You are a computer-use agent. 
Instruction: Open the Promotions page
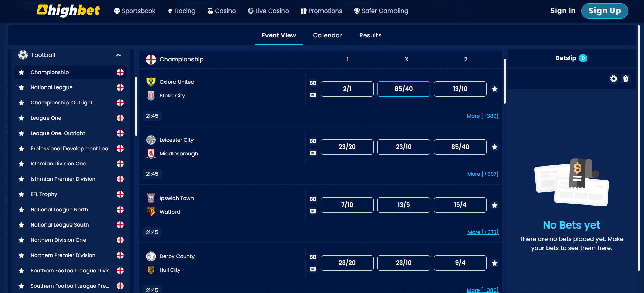point(321,11)
